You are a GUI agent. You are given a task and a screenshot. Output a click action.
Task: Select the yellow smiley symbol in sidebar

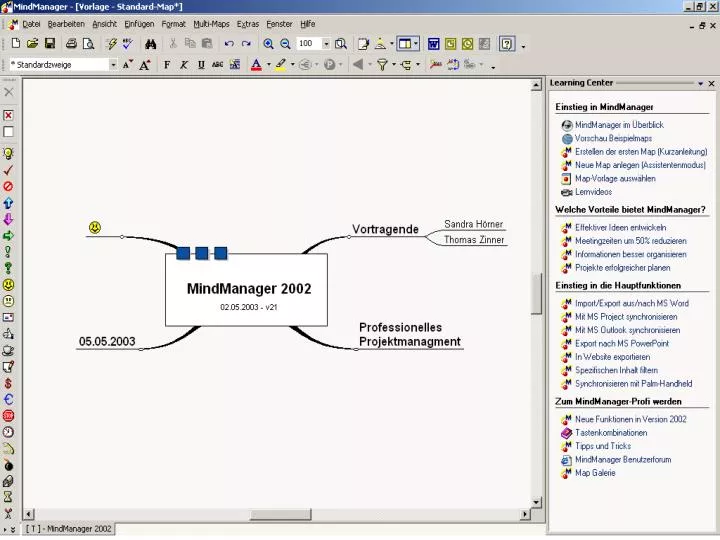pos(8,285)
